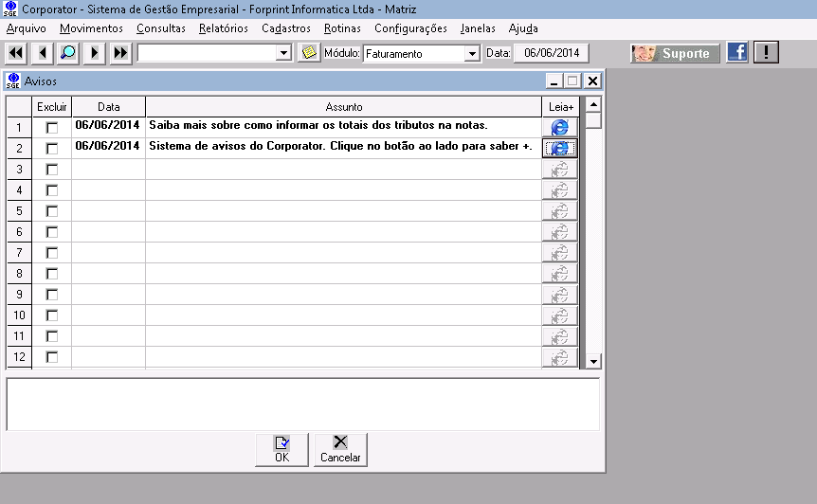
Task: Open the magnifier search tool
Action: pos(68,53)
